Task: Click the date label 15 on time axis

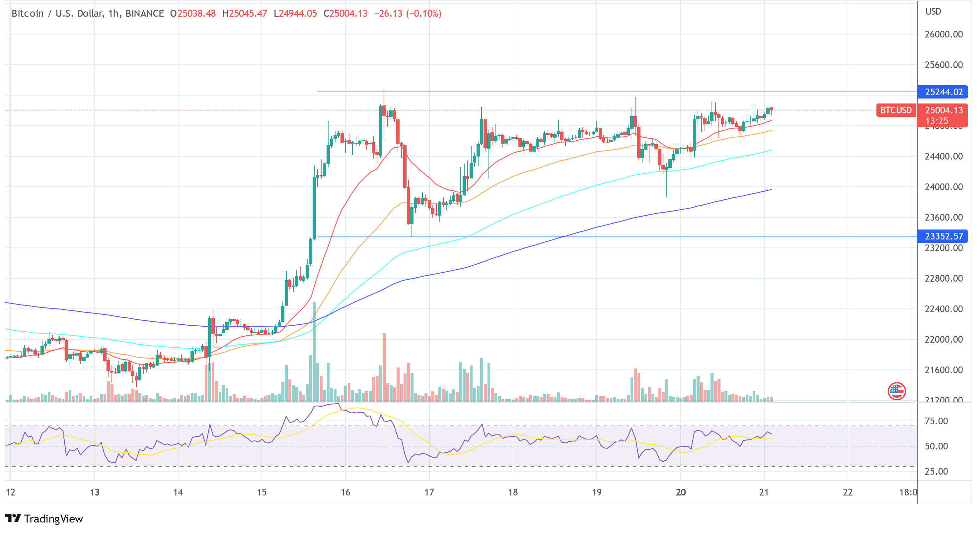Action: click(x=262, y=492)
